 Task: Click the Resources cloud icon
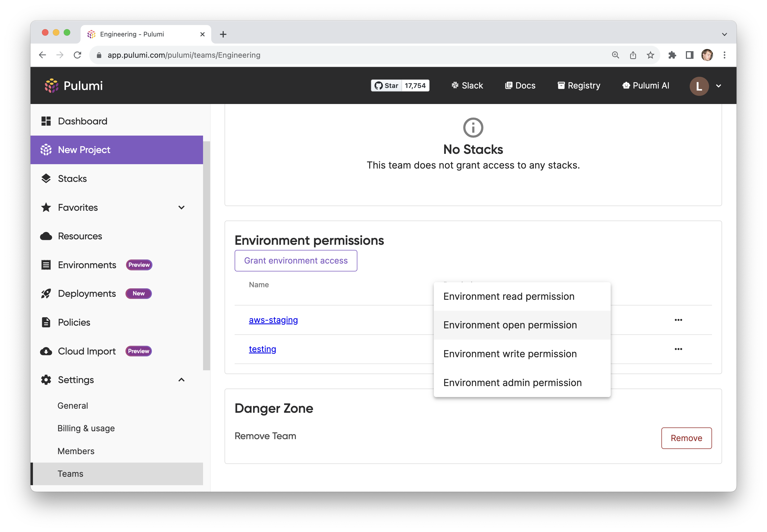click(46, 236)
